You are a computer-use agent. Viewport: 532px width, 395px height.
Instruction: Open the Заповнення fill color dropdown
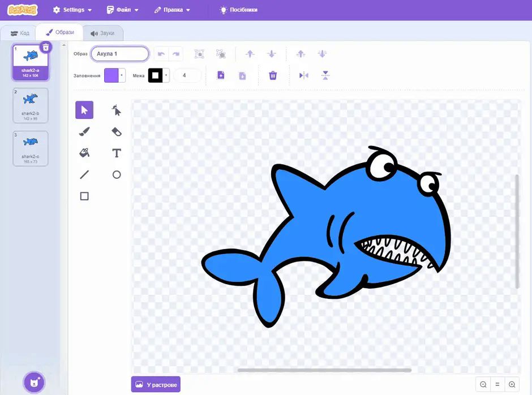pyautogui.click(x=115, y=75)
